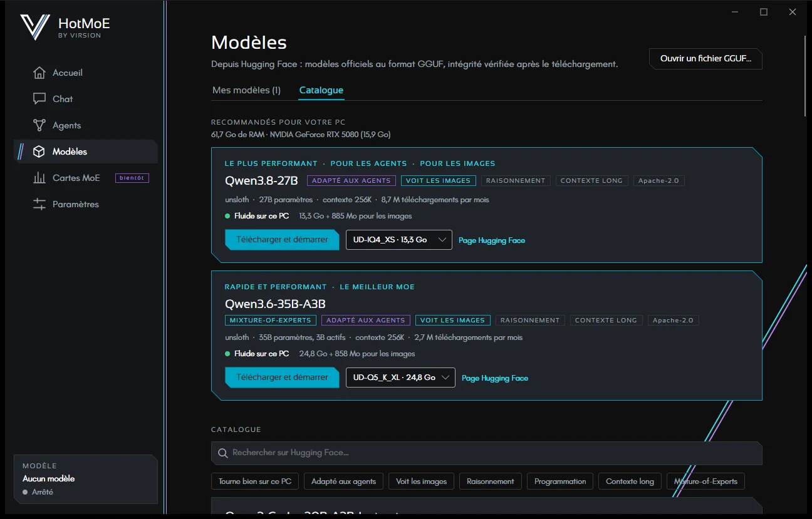
Task: Switch to Mes modèles (1) tab
Action: 246,90
